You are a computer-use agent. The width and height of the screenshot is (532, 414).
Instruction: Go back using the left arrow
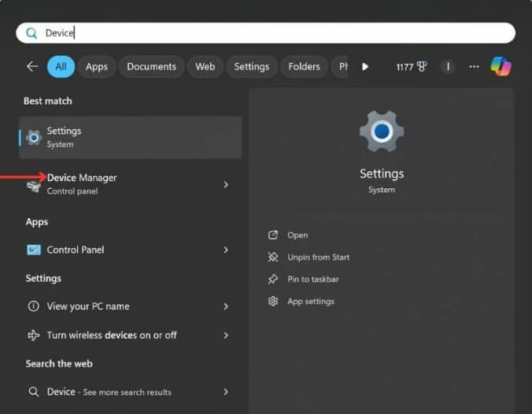tap(32, 66)
